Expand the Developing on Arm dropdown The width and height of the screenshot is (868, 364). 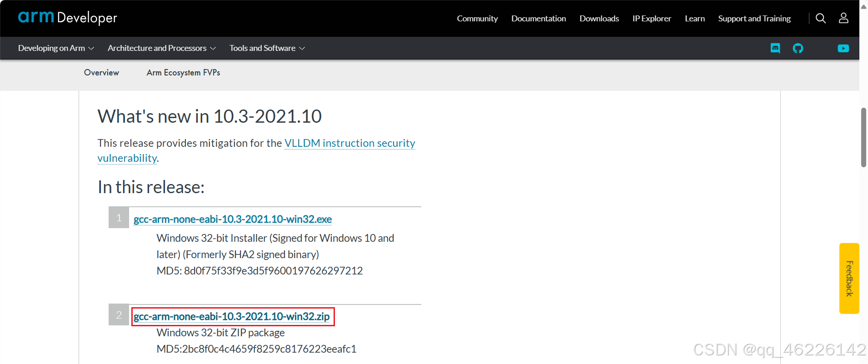(x=56, y=48)
